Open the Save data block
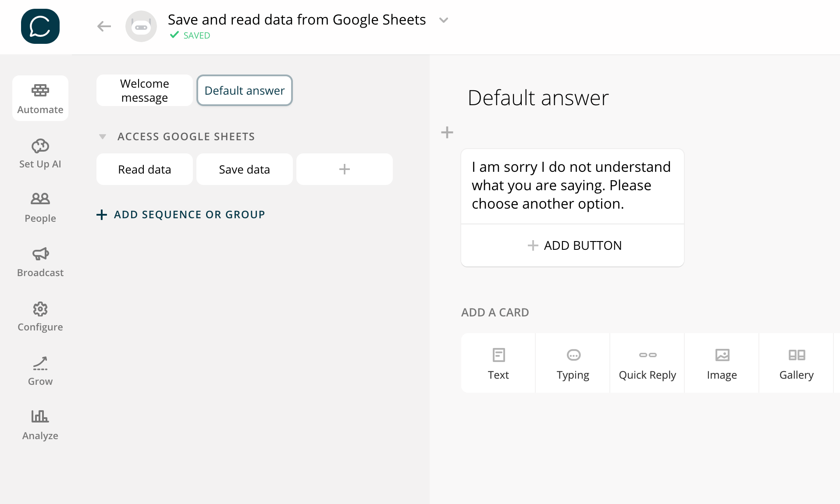Image resolution: width=840 pixels, height=504 pixels. pos(245,170)
